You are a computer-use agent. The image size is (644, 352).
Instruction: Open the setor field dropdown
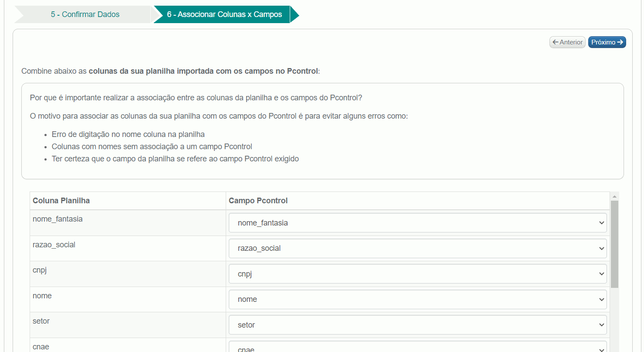tap(418, 325)
